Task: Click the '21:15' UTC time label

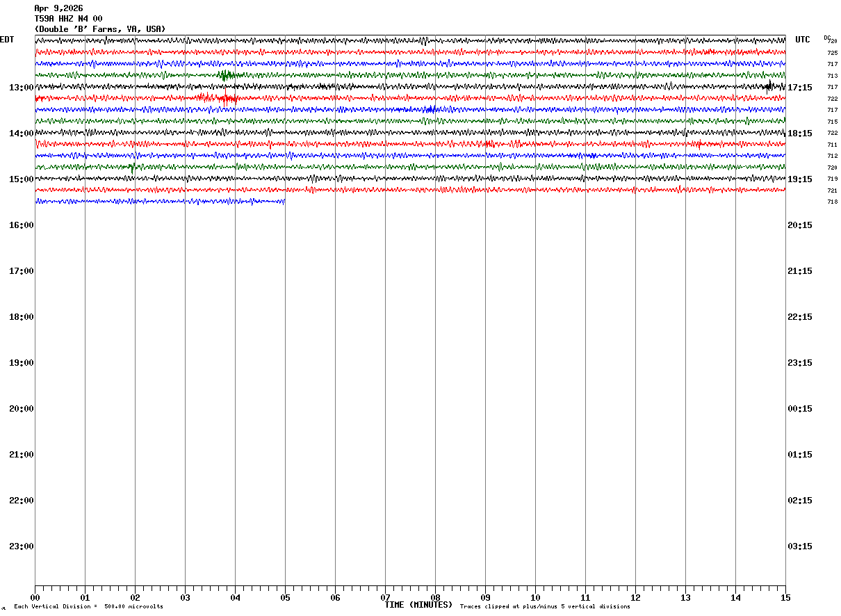Action: point(799,271)
